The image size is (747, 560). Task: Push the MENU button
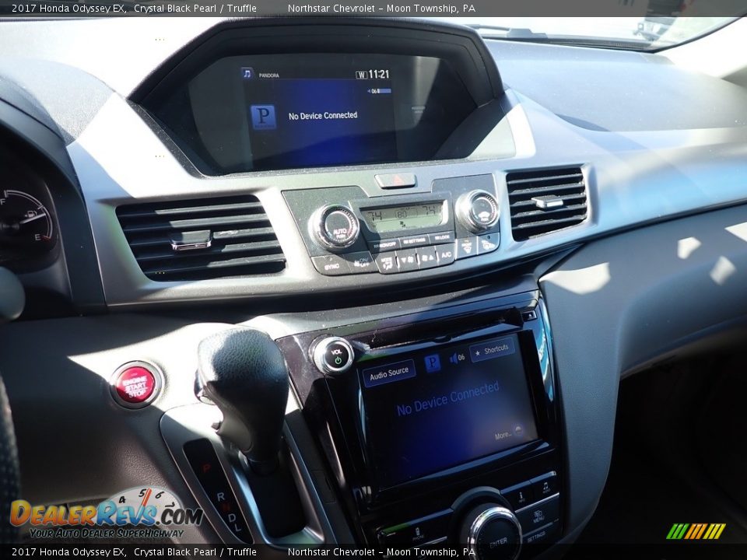pyautogui.click(x=538, y=516)
